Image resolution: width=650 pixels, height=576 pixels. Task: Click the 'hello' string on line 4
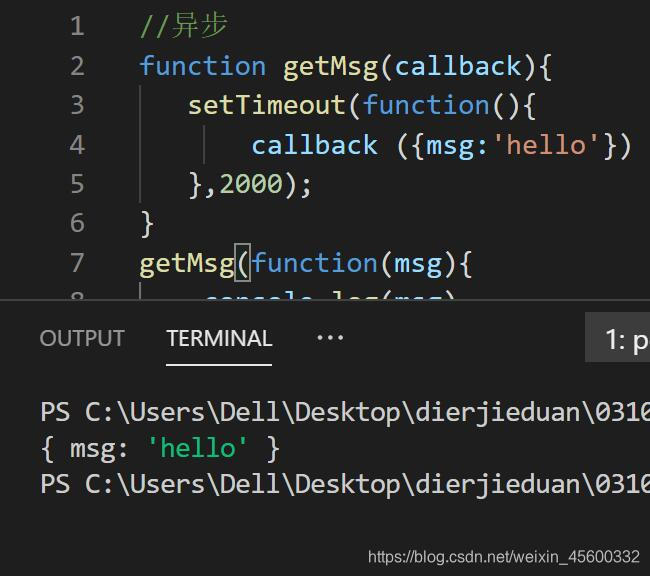546,145
